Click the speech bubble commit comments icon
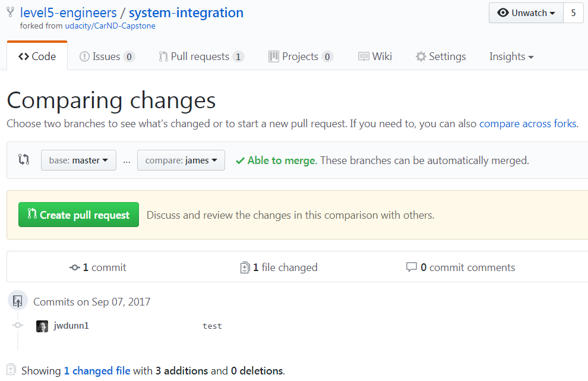This screenshot has height=381, width=588. (x=412, y=267)
